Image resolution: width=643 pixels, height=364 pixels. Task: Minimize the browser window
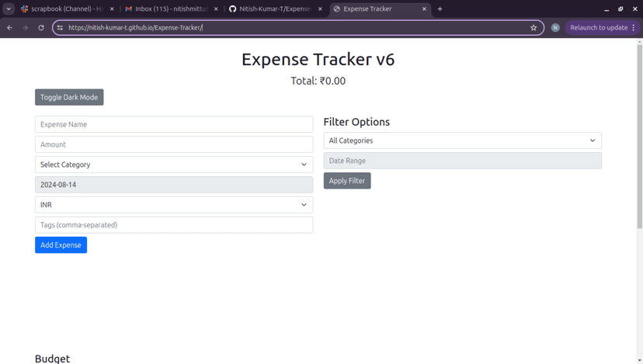tap(607, 9)
